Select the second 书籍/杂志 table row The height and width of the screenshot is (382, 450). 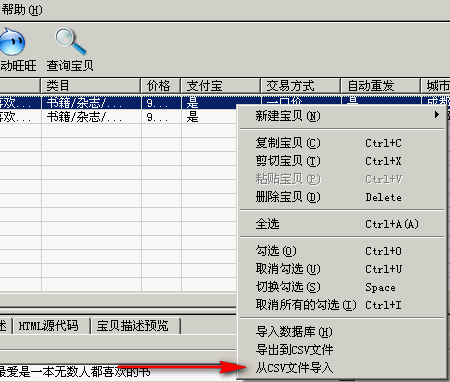118,117
